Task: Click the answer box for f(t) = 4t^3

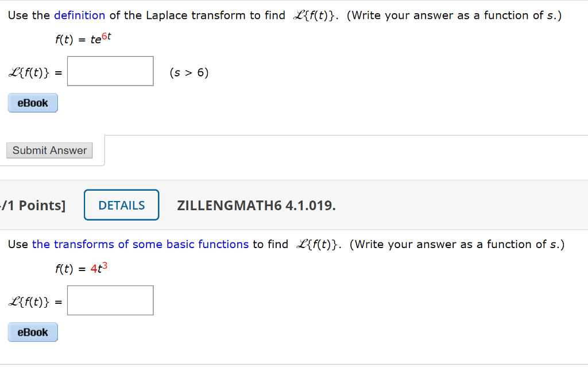Action: (x=110, y=300)
